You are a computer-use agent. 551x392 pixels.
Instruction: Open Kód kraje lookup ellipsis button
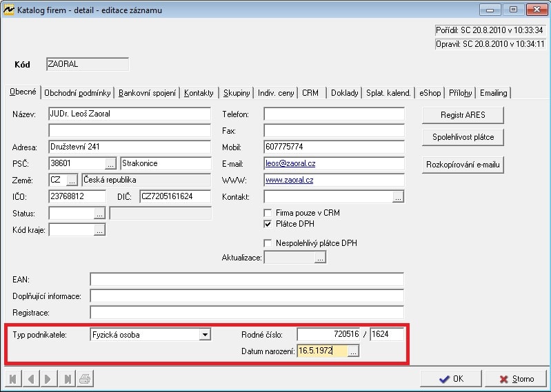[x=99, y=230]
